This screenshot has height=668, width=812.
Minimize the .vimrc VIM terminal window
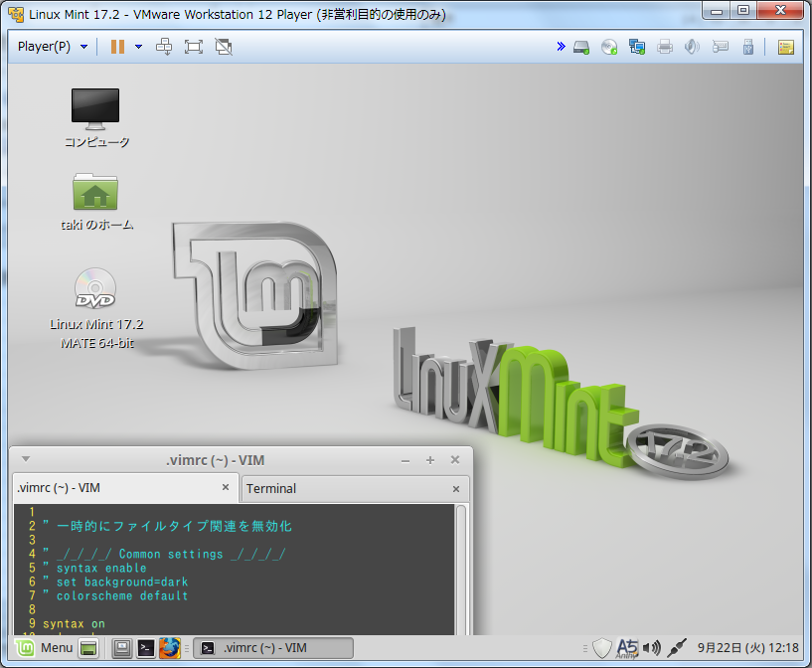[x=406, y=460]
